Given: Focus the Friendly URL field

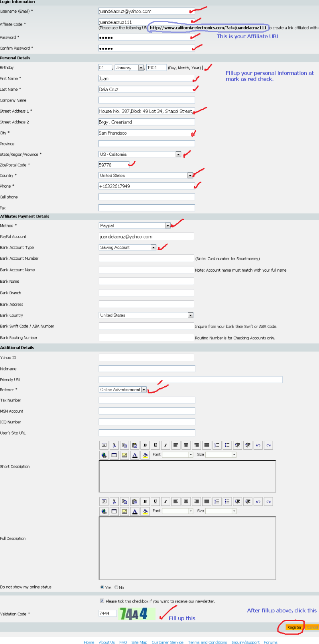Looking at the screenshot, I should coord(191,380).
